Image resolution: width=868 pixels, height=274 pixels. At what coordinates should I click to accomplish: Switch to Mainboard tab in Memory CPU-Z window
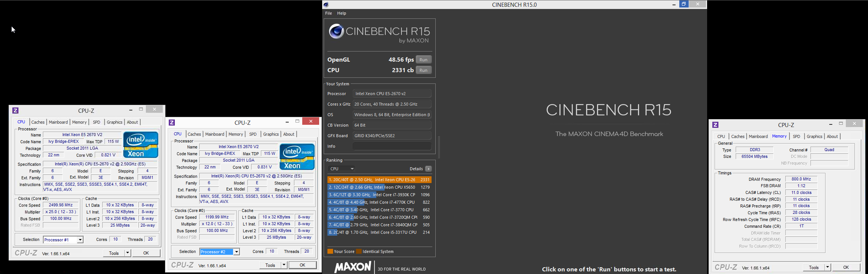[758, 136]
